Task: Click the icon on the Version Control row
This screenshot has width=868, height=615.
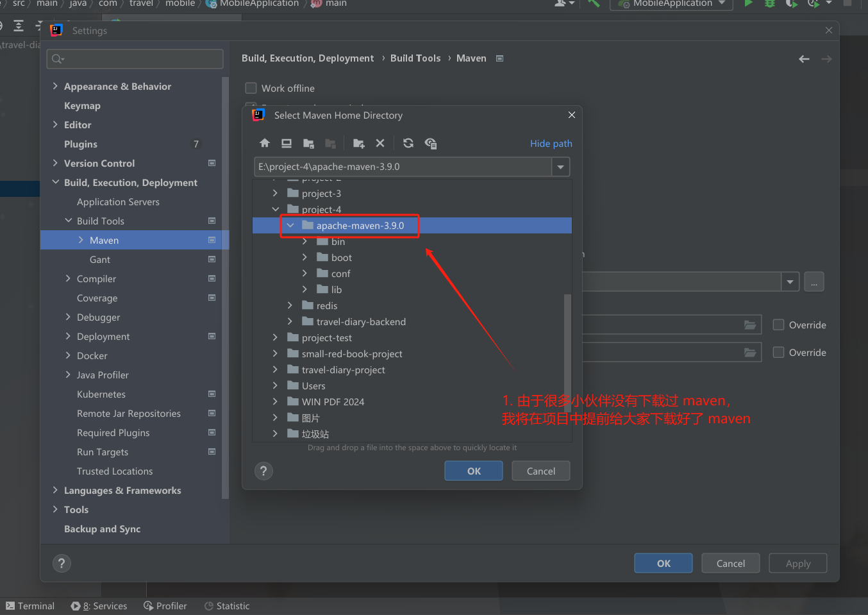Action: (212, 163)
